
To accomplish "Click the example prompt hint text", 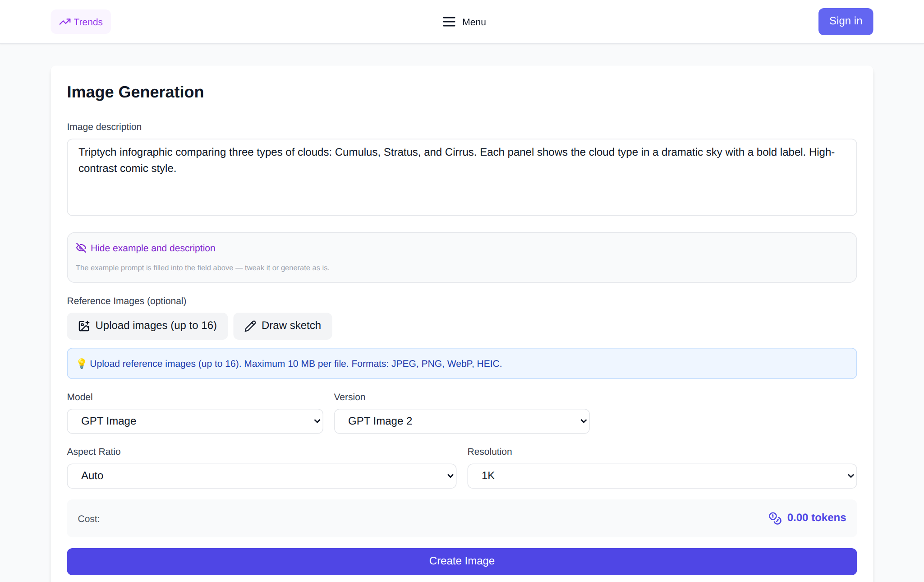I will [x=202, y=268].
